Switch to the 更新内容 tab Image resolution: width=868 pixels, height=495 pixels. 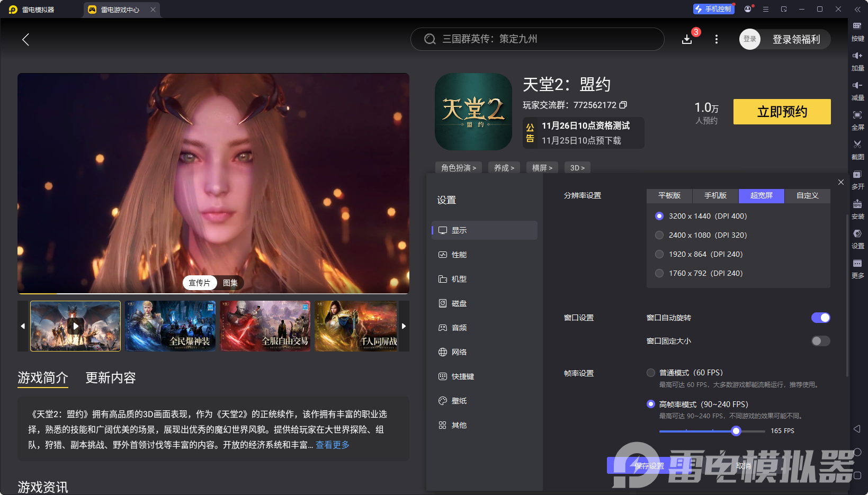pyautogui.click(x=110, y=377)
